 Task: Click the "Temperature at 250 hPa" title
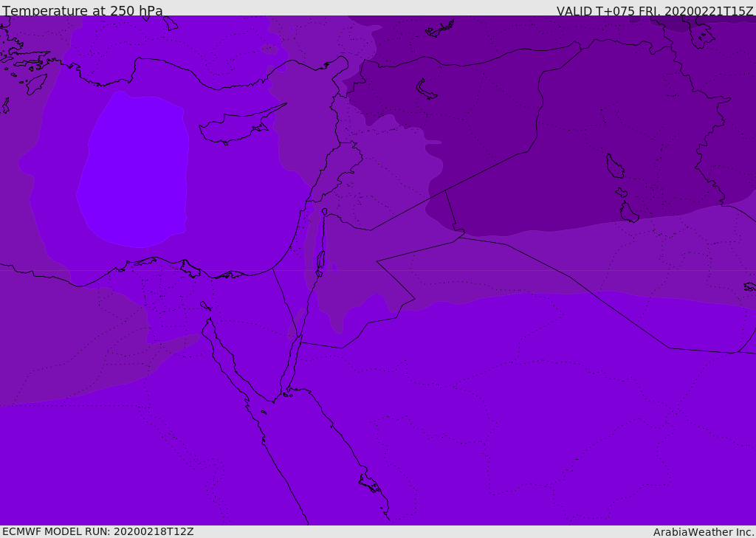[83, 11]
